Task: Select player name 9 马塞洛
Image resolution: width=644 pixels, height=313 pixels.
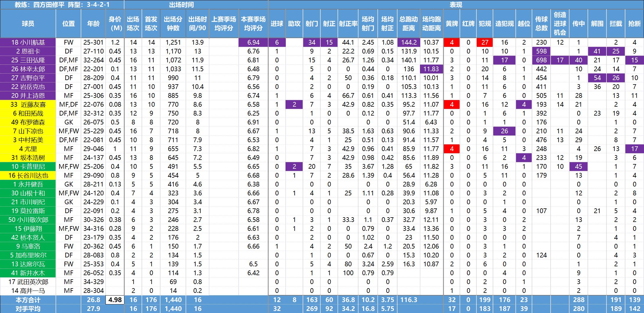Action: coord(28,246)
